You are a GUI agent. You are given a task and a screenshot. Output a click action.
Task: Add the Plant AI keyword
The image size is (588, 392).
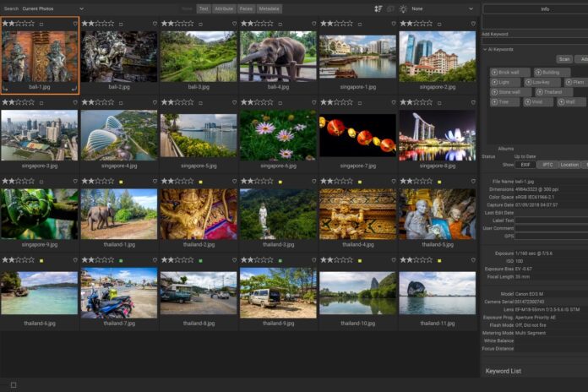tap(576, 82)
